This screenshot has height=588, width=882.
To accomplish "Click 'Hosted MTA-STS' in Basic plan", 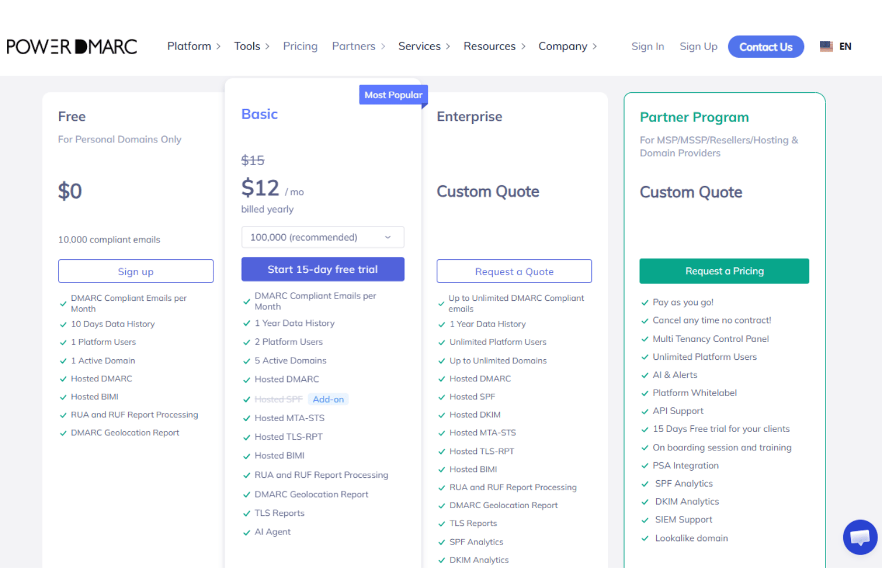I will point(290,418).
